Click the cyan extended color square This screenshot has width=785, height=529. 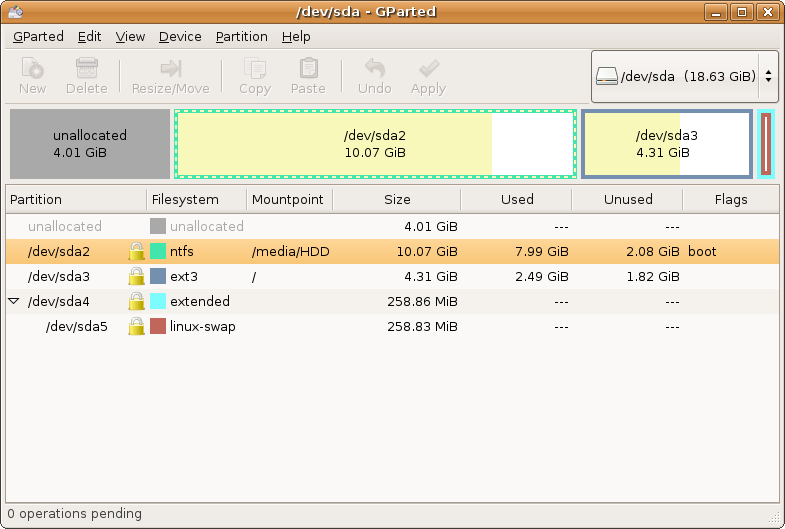point(158,301)
